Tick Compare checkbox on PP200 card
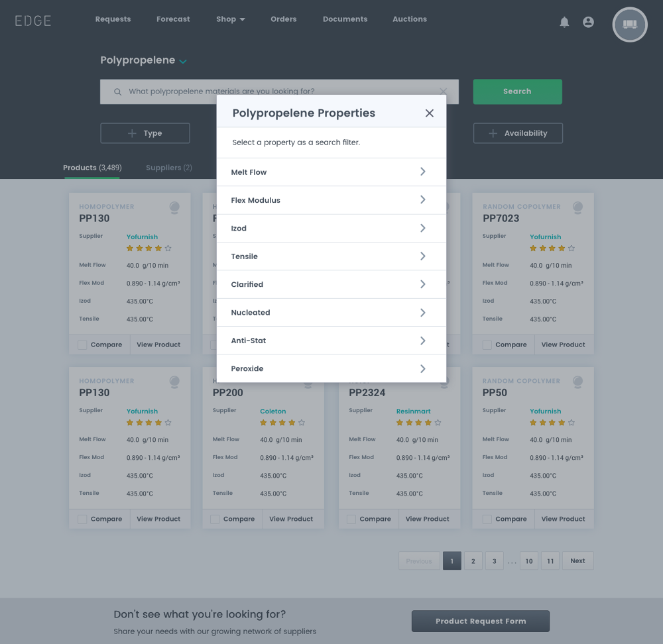The height and width of the screenshot is (644, 663). coord(215,519)
